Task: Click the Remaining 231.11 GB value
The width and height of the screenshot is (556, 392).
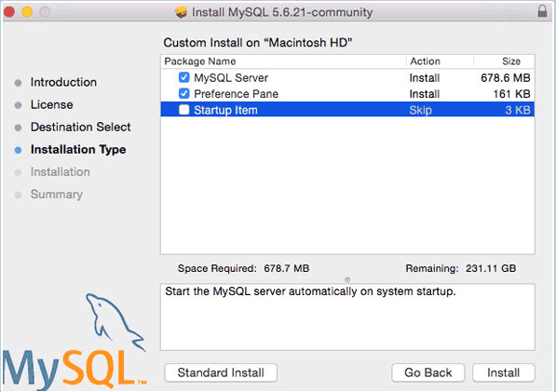Action: [x=491, y=268]
